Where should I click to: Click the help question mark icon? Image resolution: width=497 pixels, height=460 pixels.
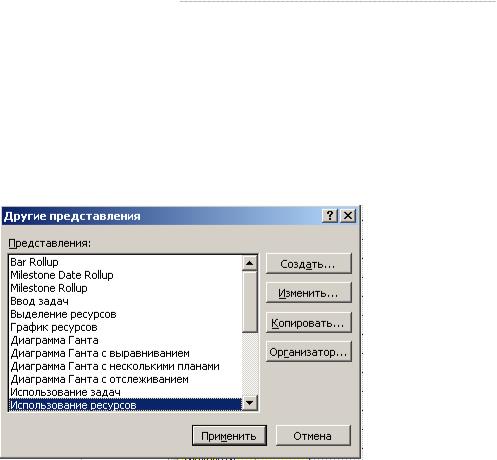[330, 216]
